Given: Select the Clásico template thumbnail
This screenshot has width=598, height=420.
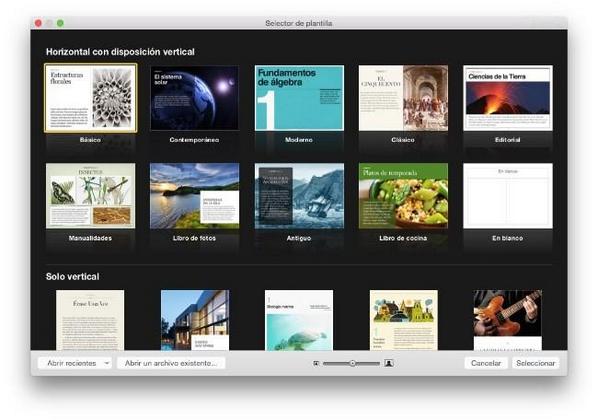Looking at the screenshot, I should [403, 98].
